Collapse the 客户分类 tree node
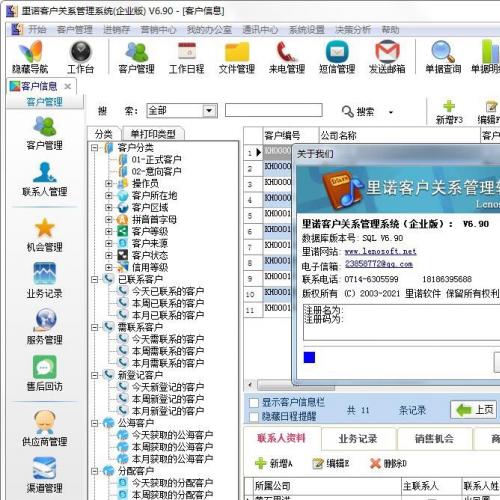Image resolution: width=500 pixels, height=500 pixels. [95, 147]
